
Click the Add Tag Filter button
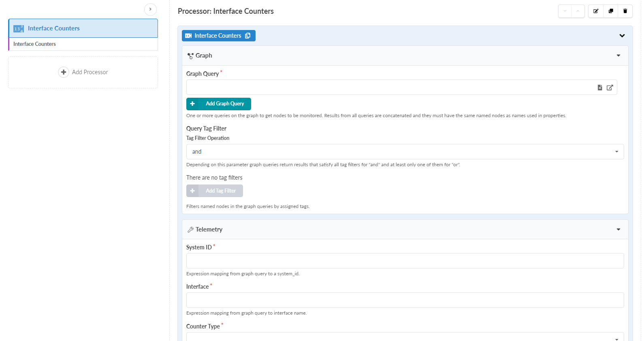coord(215,191)
